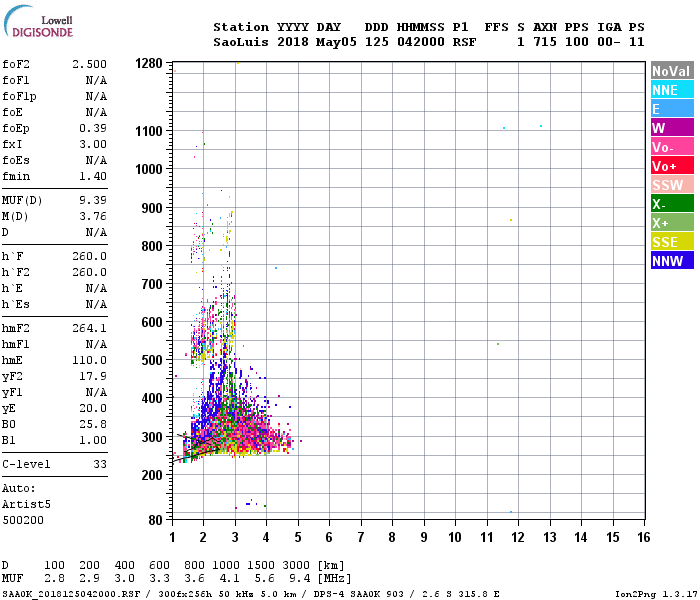
Task: Click the 16 MHz frequency axis label
Action: [643, 537]
